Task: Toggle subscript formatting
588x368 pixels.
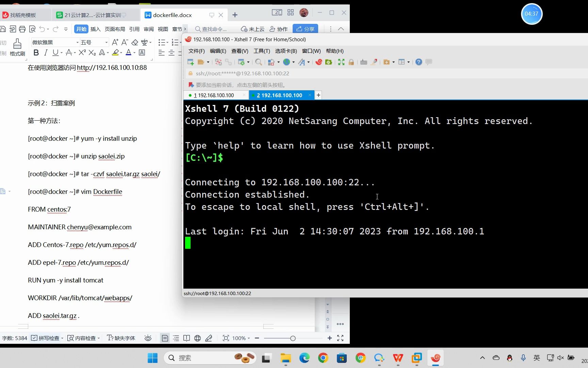Action: pyautogui.click(x=92, y=52)
